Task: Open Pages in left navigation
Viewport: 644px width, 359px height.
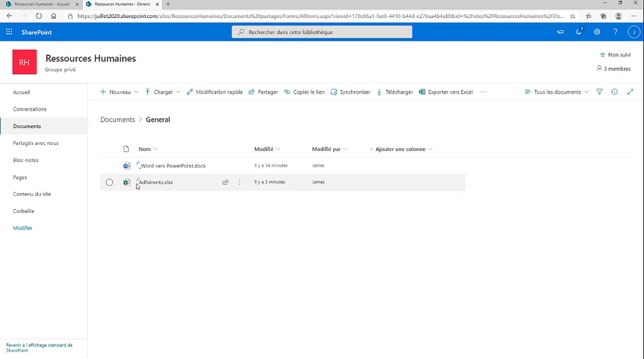Action: [x=20, y=177]
